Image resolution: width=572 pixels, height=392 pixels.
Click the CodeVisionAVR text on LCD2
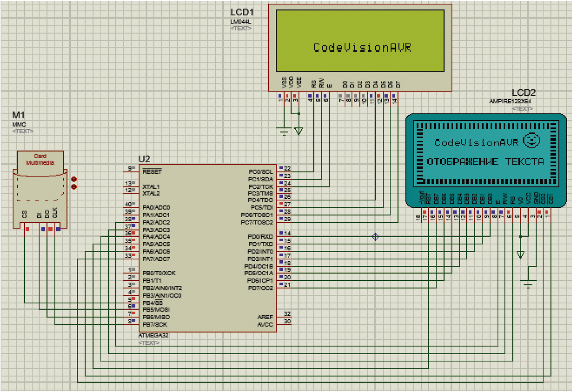[476, 143]
